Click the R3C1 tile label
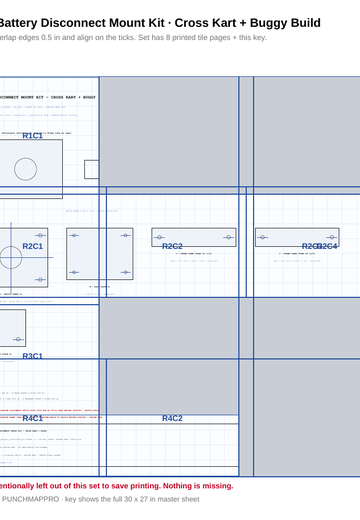Image resolution: width=360 pixels, height=520 pixels. click(x=32, y=356)
